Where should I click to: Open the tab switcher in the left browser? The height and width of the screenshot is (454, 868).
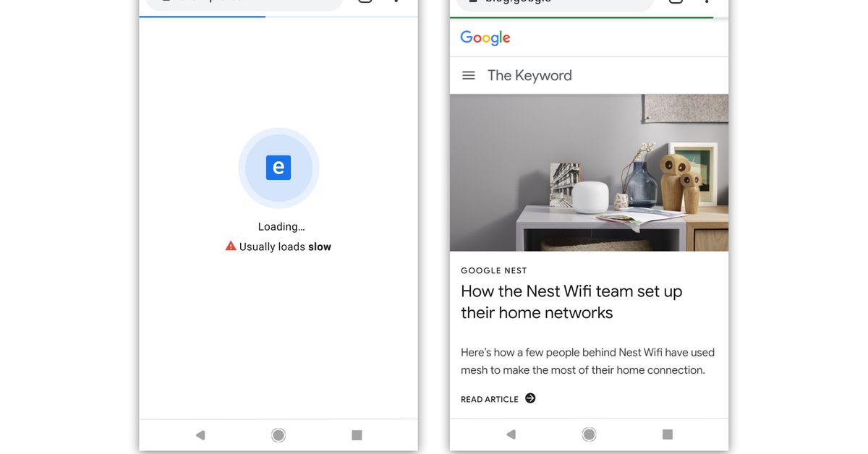point(364,2)
